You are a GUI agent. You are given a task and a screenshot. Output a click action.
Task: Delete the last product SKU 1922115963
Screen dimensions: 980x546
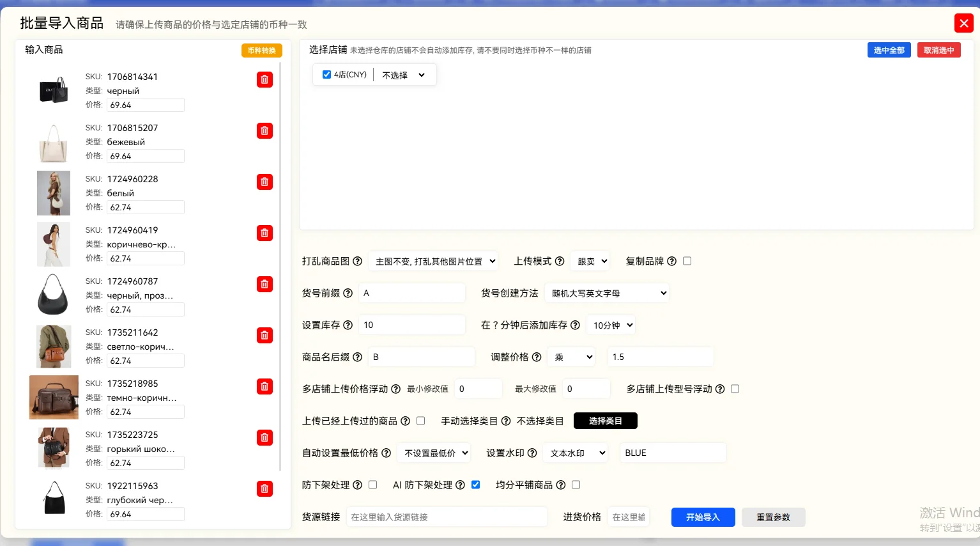pos(264,488)
